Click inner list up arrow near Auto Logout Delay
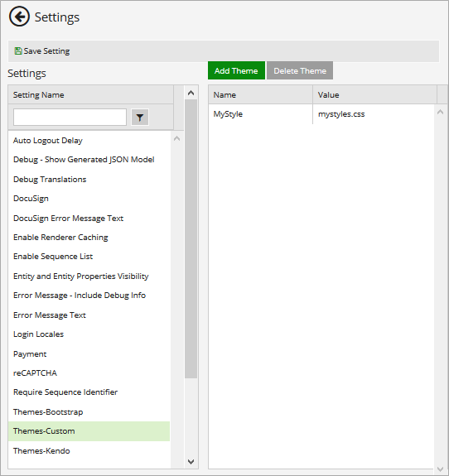The width and height of the screenshot is (449, 476). (x=176, y=139)
